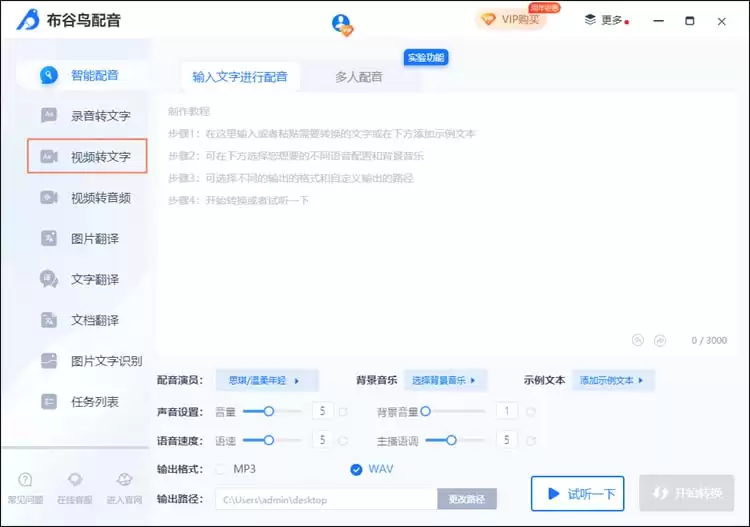This screenshot has height=527, width=750.
Task: Open 常见问题 help icon
Action: (x=25, y=479)
